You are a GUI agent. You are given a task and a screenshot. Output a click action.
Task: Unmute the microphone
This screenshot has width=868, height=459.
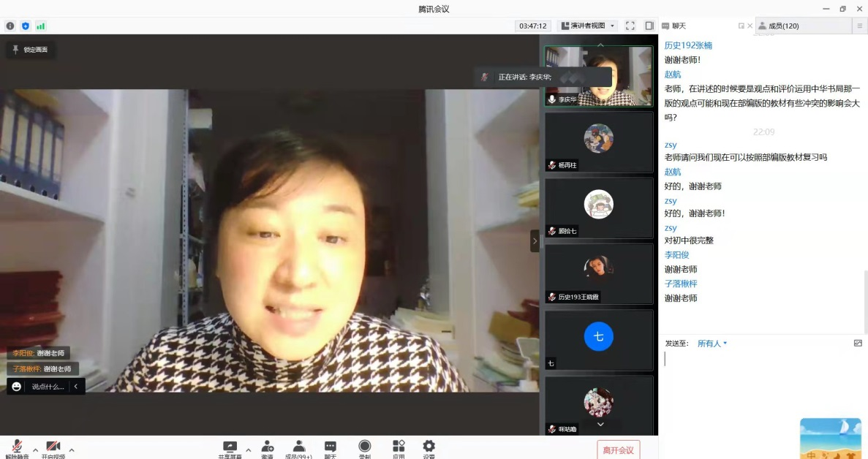(17, 448)
